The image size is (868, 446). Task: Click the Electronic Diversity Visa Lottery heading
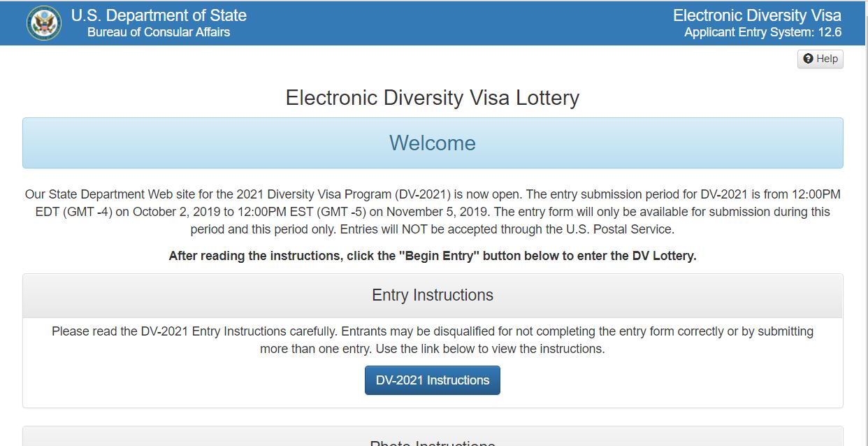pyautogui.click(x=433, y=98)
